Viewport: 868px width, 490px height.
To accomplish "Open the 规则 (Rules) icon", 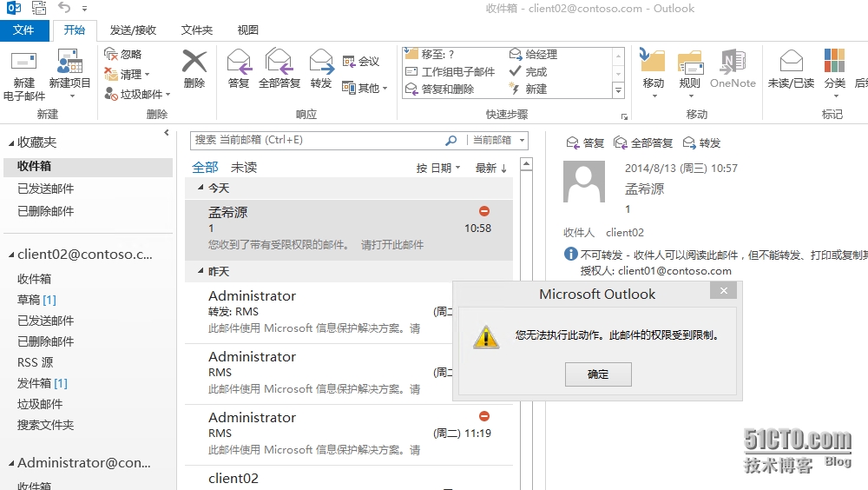I will 690,63.
